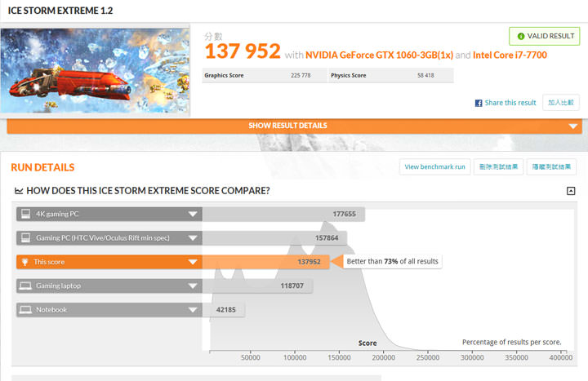This screenshot has height=381, width=588.
Task: Click the laptop icon on Notebook row
Action: point(25,310)
